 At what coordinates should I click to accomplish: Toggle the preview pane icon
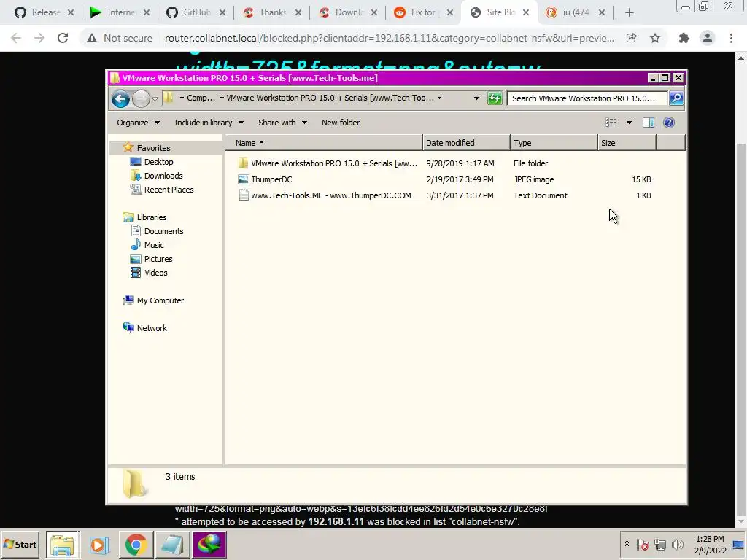point(649,122)
